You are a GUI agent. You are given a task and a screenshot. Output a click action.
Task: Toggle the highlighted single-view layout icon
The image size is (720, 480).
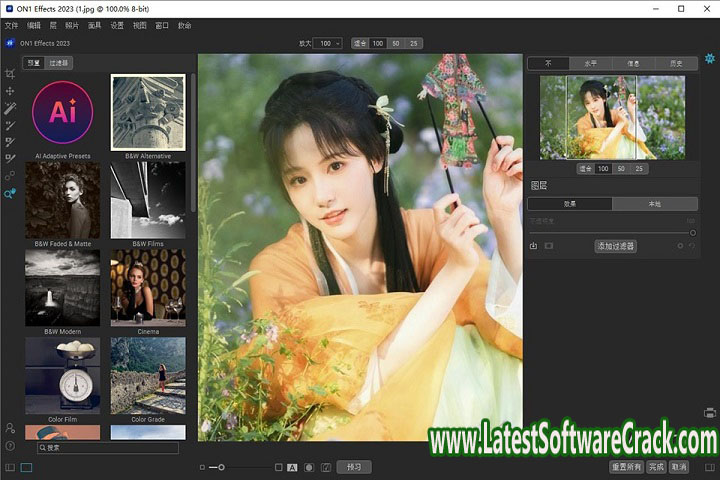[27, 468]
